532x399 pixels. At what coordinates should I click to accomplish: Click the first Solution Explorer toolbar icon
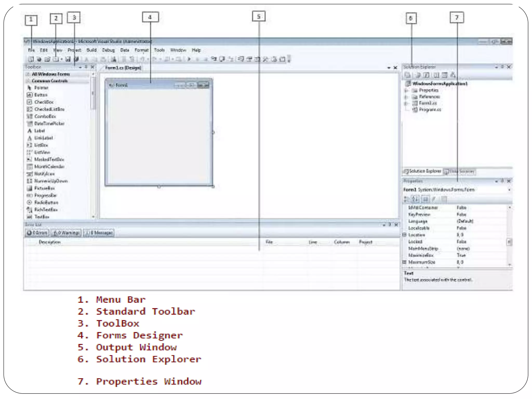[407, 75]
